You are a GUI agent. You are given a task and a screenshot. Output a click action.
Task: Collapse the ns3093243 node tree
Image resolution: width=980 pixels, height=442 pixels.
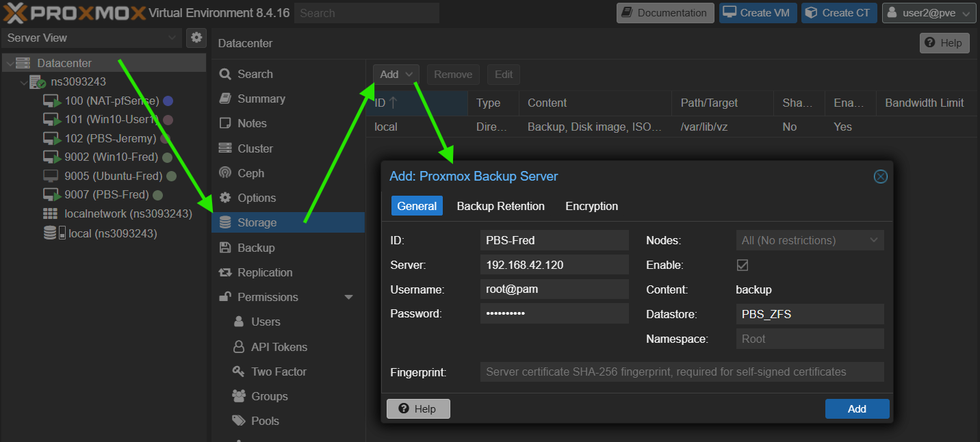(x=24, y=82)
